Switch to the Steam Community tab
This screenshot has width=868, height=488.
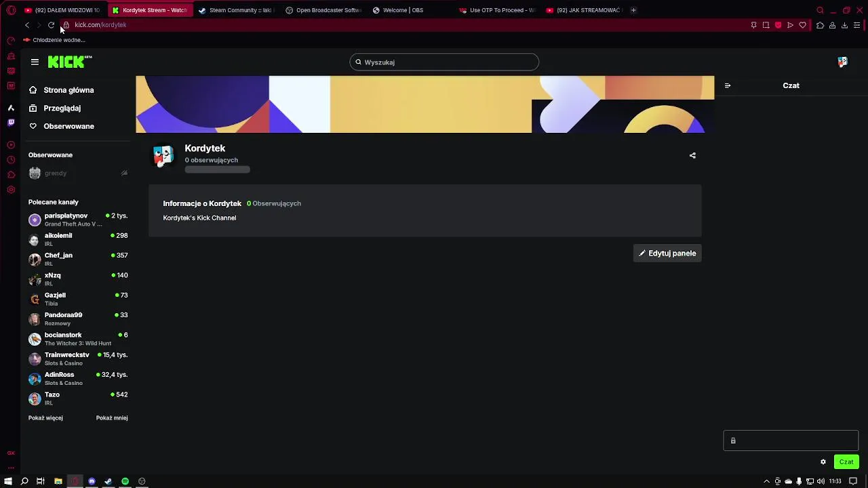coord(237,10)
